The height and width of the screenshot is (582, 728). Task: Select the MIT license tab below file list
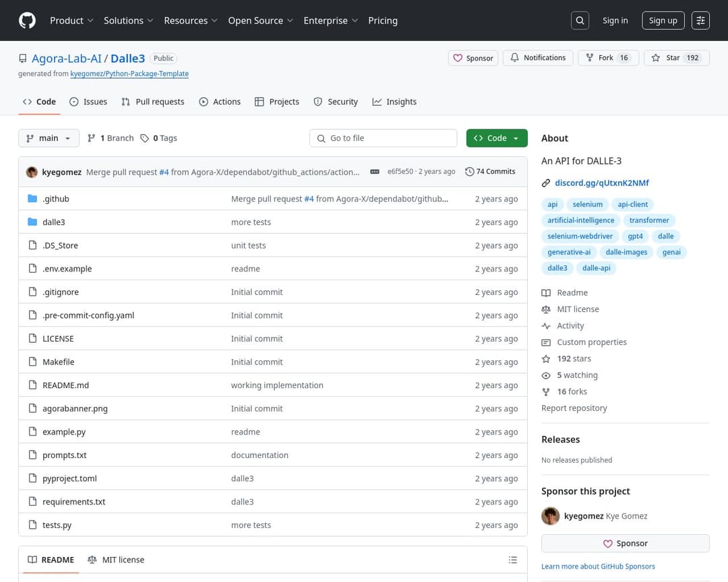click(x=116, y=560)
